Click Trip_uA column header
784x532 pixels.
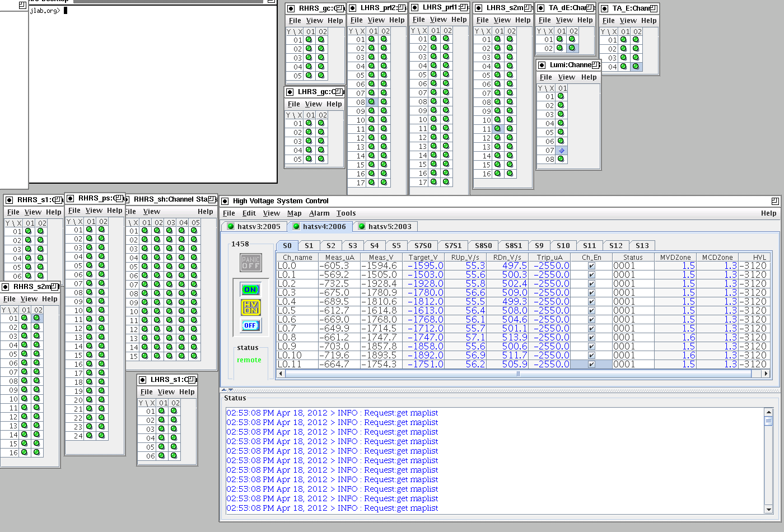pyautogui.click(x=549, y=258)
